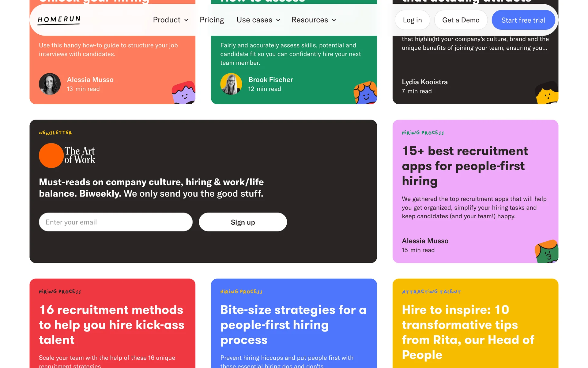Click Start free trial
Viewport: 588px width, 368px height.
(523, 20)
